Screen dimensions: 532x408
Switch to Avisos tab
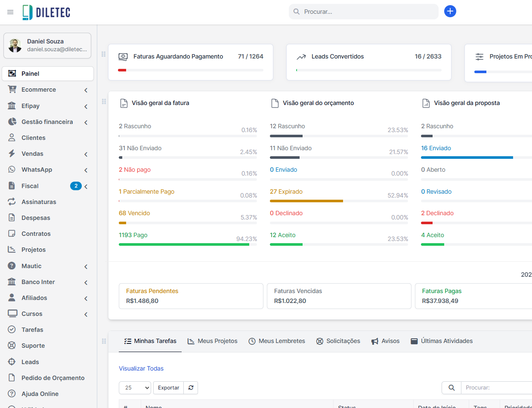(385, 341)
